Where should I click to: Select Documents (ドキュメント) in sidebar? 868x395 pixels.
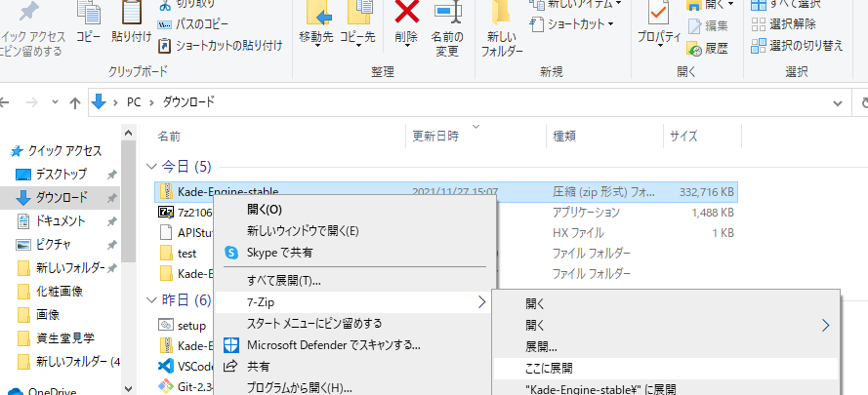click(61, 221)
